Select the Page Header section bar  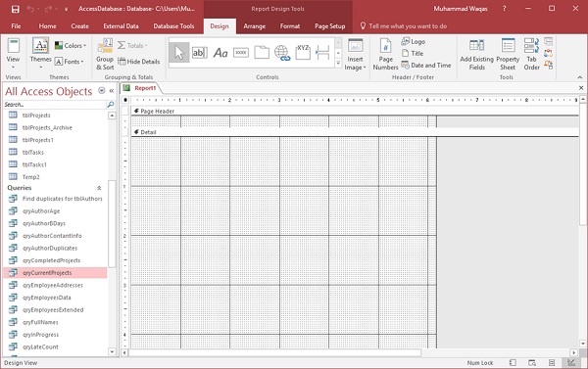point(355,112)
